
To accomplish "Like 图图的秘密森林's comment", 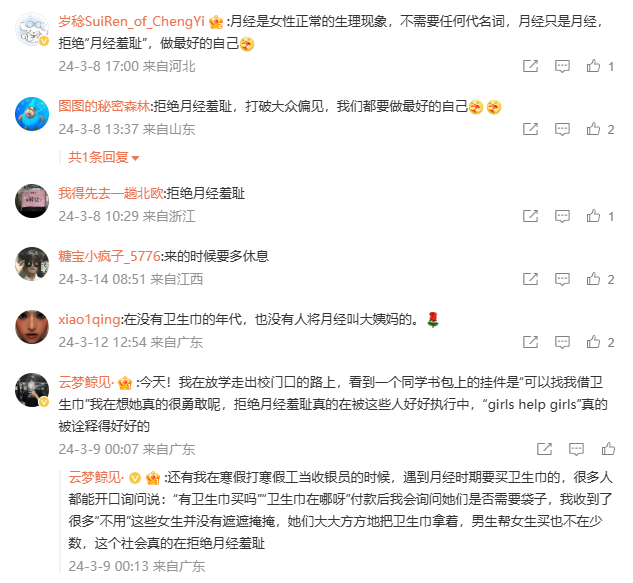I will point(593,129).
